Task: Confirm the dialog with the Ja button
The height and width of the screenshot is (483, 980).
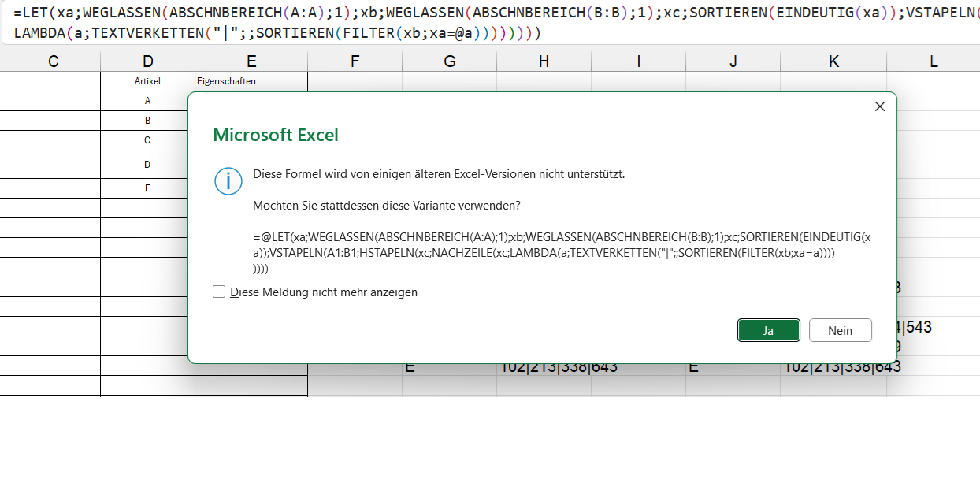Action: tap(768, 331)
